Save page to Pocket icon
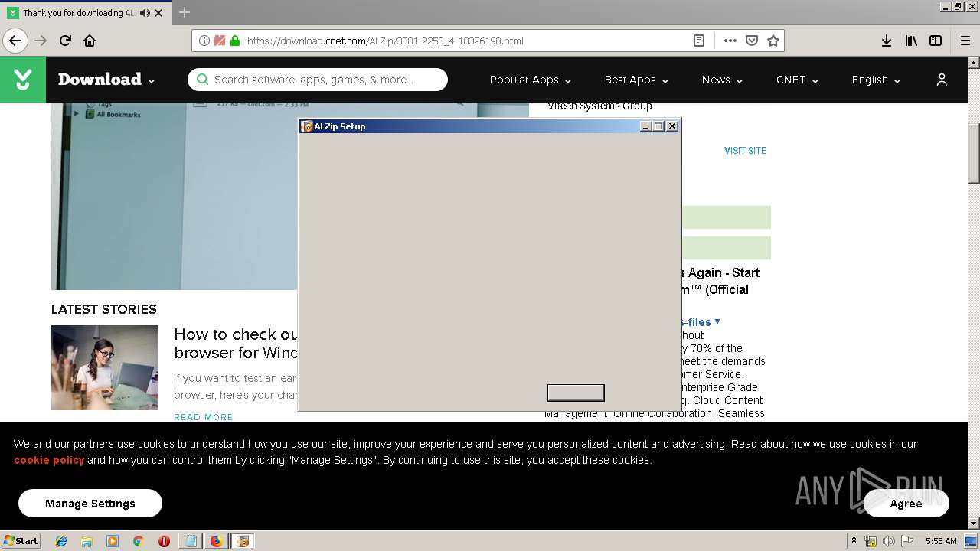Screen dimensions: 980x551 [752, 41]
